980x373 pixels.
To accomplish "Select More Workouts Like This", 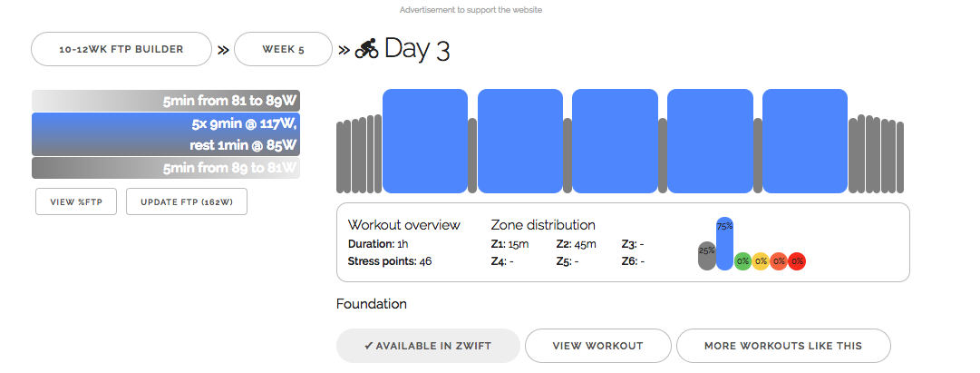I will [x=784, y=346].
